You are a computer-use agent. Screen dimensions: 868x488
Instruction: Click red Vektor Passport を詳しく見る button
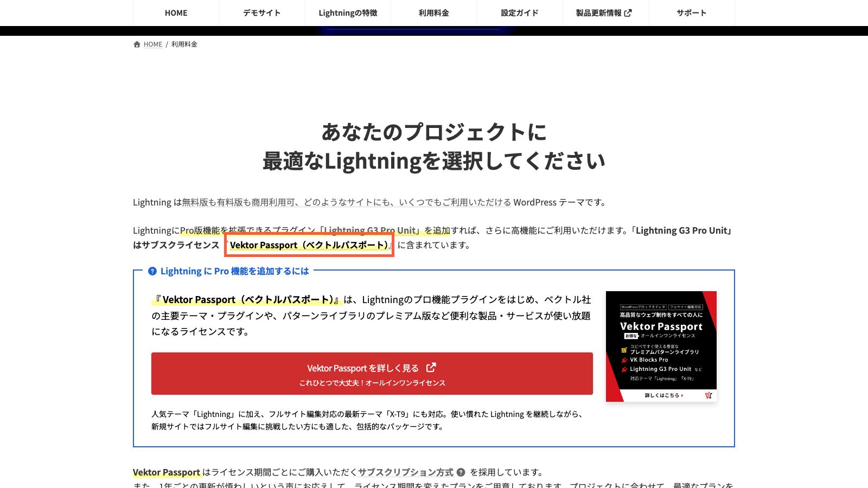[372, 374]
